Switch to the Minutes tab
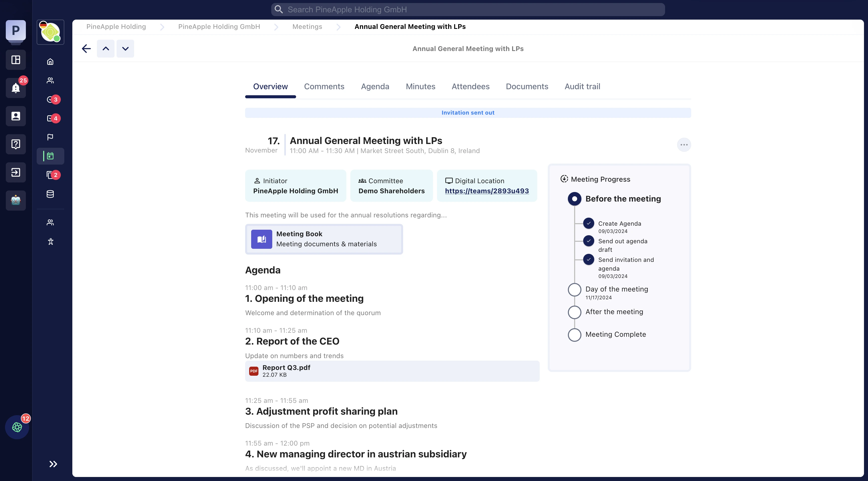 click(420, 87)
